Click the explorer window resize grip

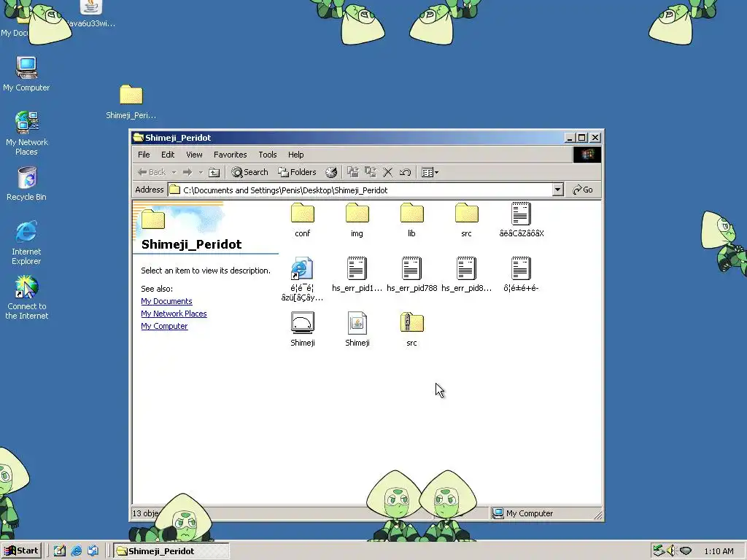598,515
